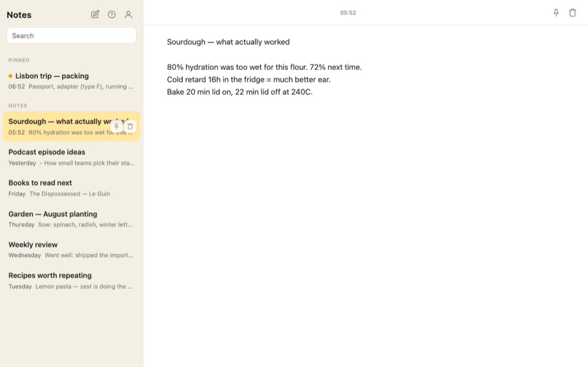The image size is (588, 367).
Task: Focus the Search notes field
Action: (x=71, y=36)
